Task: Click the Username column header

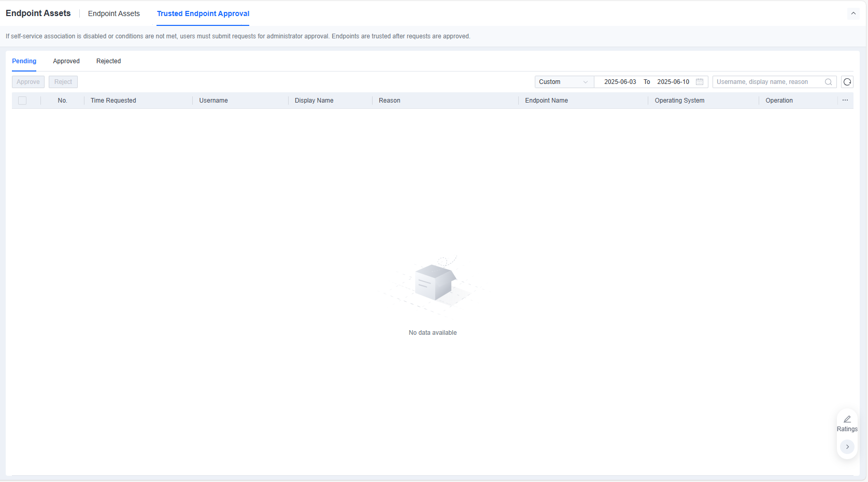Action: pos(214,101)
